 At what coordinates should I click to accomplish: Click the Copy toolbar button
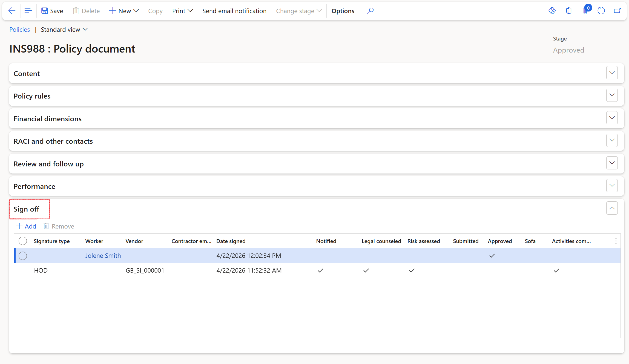[x=155, y=11]
